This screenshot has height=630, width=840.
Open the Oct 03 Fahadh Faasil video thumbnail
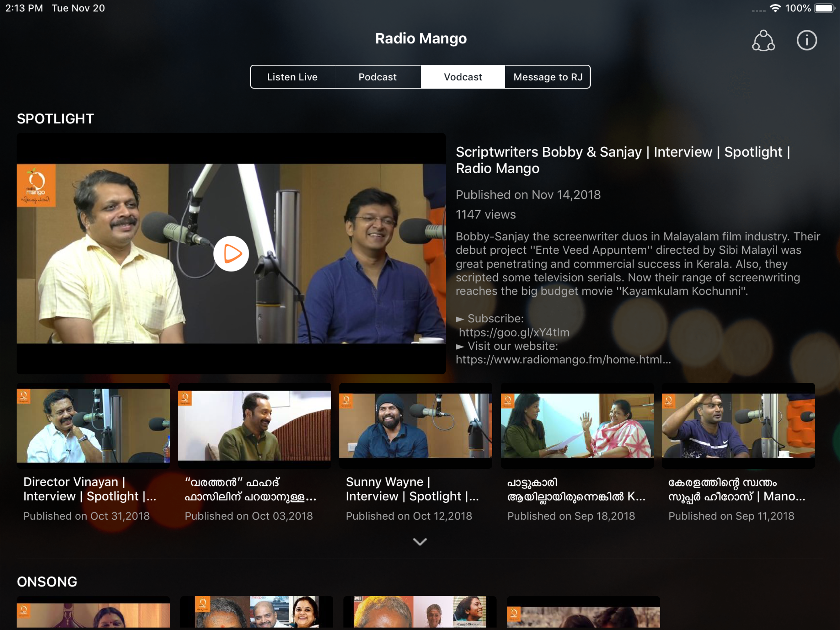point(255,425)
